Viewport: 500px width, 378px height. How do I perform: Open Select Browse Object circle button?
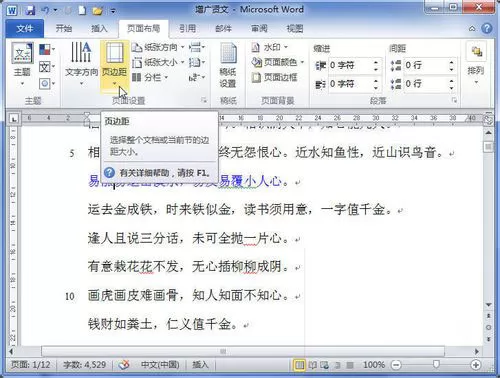[x=488, y=327]
